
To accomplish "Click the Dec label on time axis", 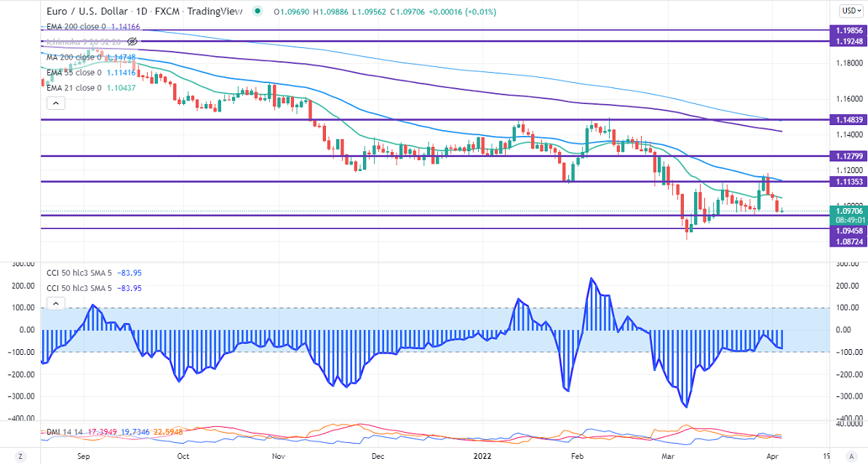I will pos(378,456).
